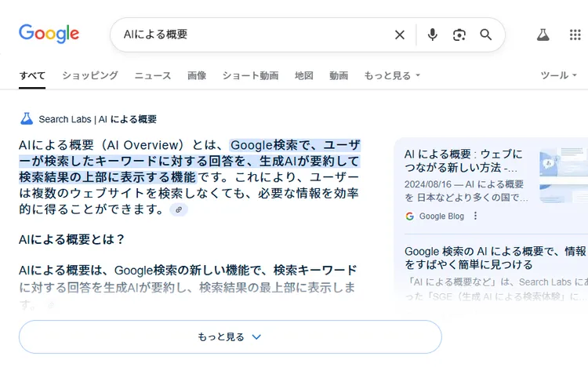588x367 pixels.
Task: Open the ツール dropdown menu
Action: coord(558,76)
